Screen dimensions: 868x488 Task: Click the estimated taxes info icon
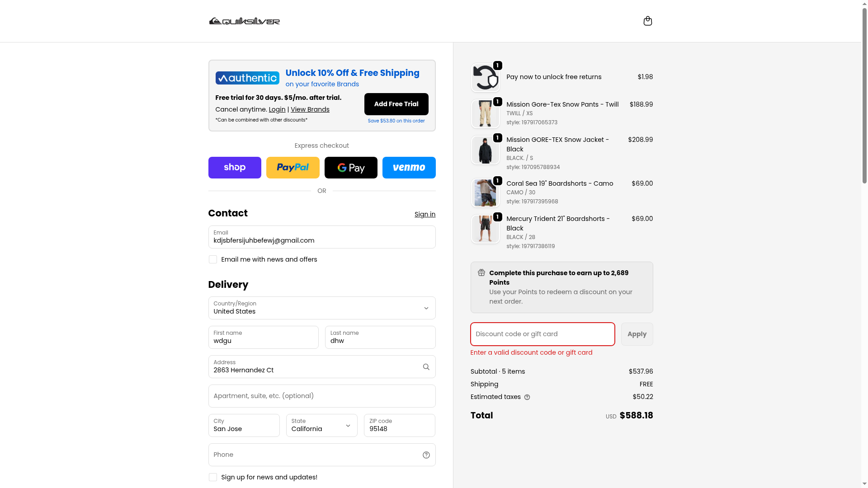pos(527,397)
